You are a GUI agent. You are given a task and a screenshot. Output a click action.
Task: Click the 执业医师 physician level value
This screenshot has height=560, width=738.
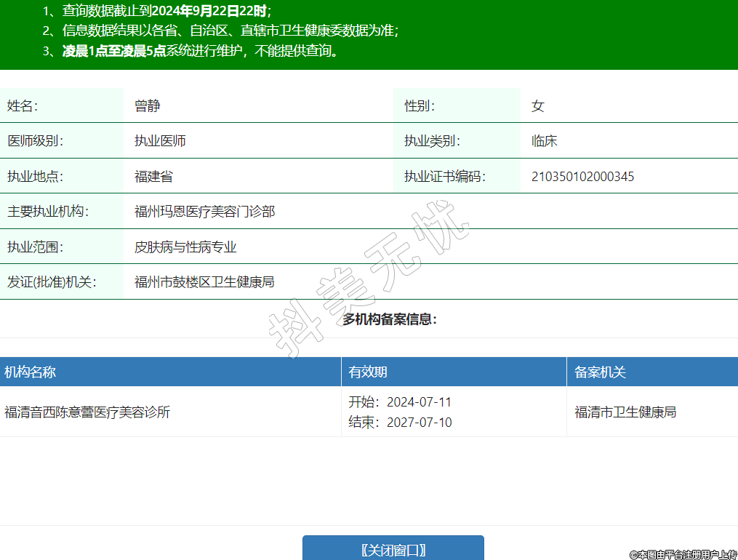(x=160, y=141)
